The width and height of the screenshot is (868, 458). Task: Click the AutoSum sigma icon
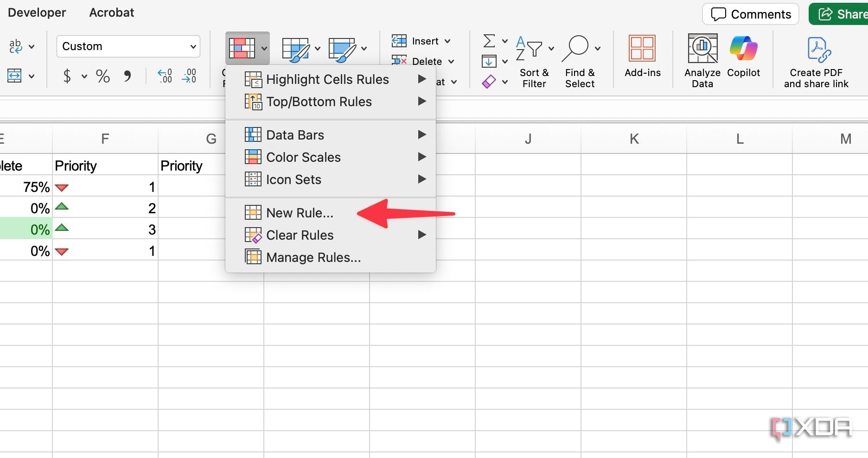pyautogui.click(x=489, y=41)
